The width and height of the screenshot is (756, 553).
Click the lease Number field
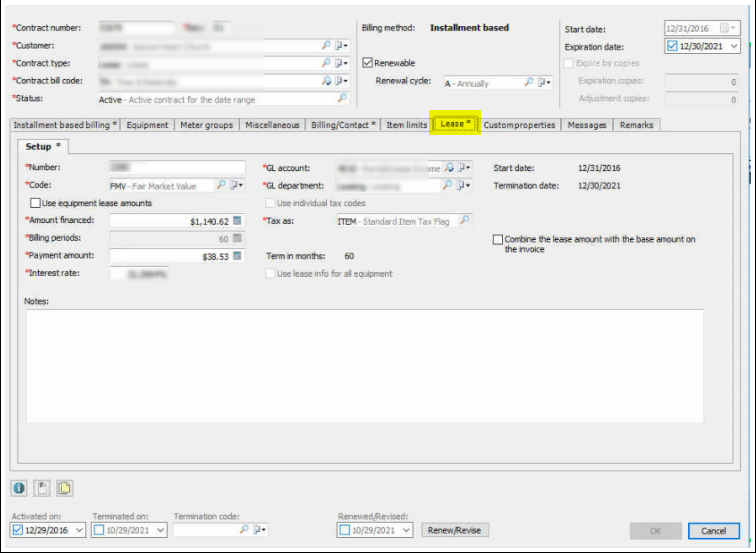click(x=177, y=167)
